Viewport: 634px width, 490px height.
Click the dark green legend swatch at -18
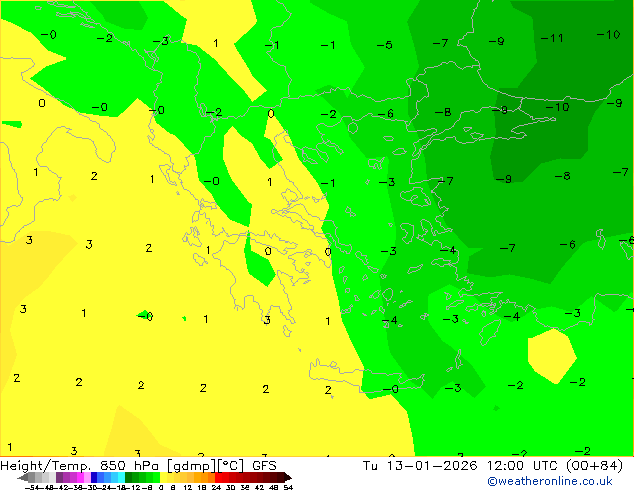click(129, 477)
